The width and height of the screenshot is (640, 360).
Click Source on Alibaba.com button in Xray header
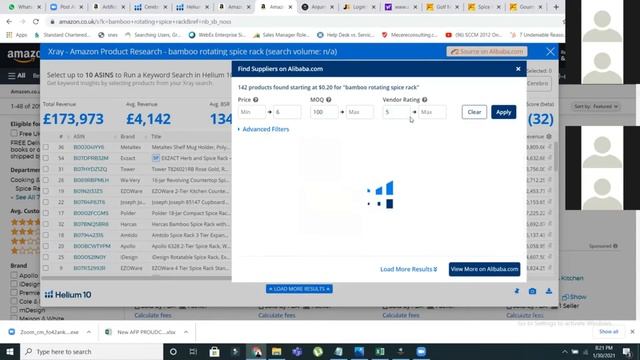[487, 51]
